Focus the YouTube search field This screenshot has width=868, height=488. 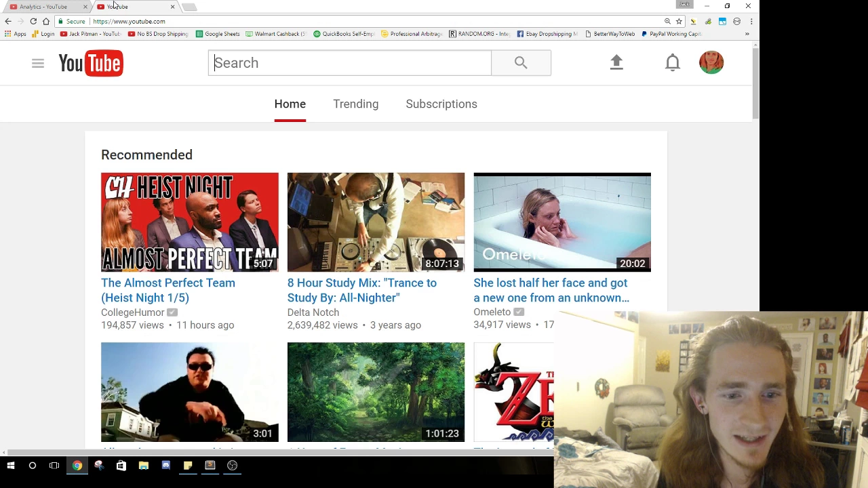[x=350, y=63]
